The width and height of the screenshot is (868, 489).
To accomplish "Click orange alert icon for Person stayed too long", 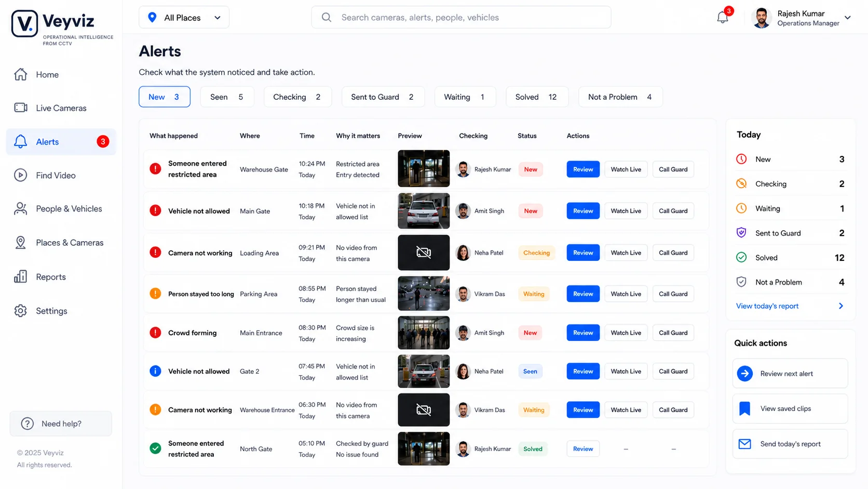I will tap(155, 294).
